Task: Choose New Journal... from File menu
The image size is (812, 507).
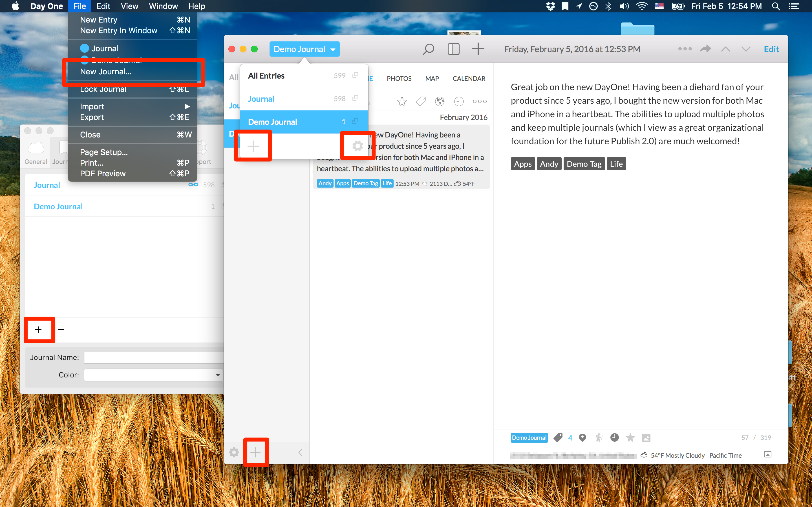Action: coord(106,72)
